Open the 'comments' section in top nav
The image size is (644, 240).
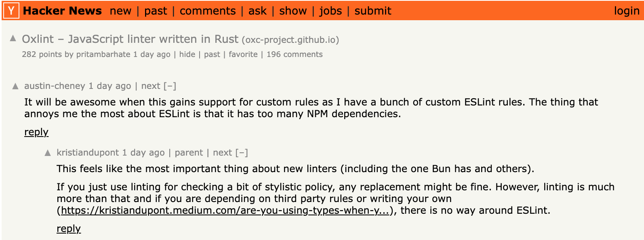coord(208,11)
